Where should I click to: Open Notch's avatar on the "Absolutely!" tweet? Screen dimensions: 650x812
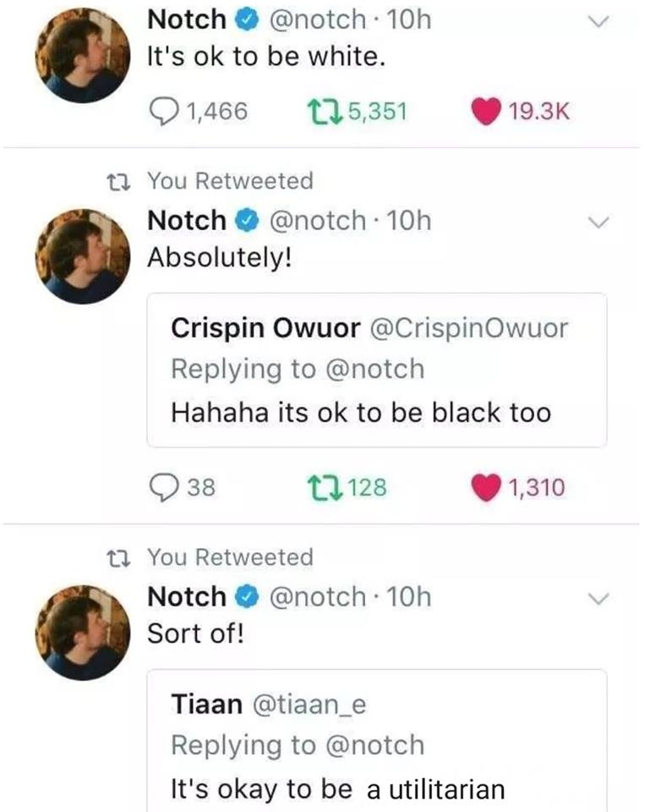click(x=82, y=255)
